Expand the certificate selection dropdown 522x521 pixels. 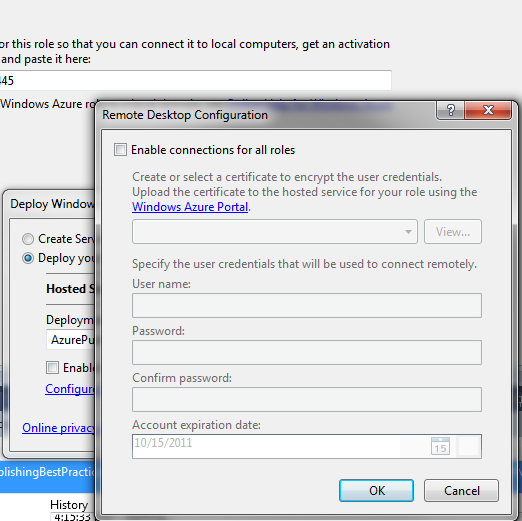[x=275, y=232]
